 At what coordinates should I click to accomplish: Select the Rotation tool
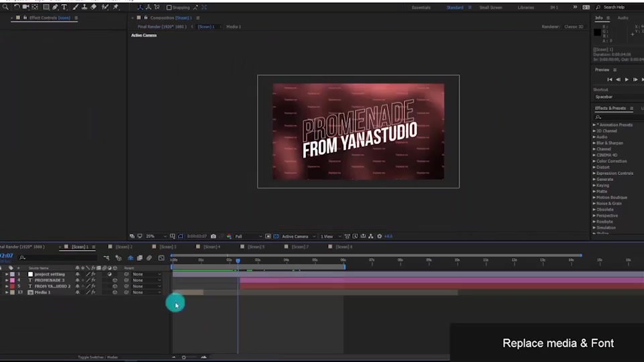click(x=17, y=7)
